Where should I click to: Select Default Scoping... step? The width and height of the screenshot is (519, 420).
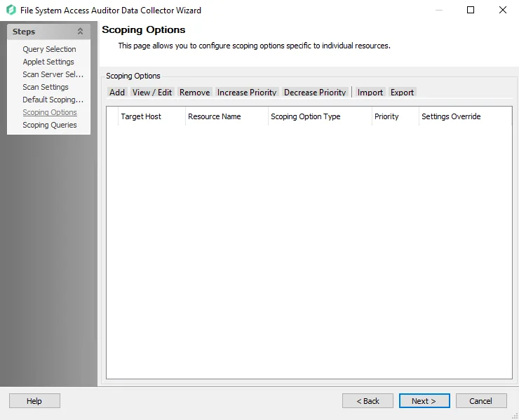pyautogui.click(x=53, y=100)
